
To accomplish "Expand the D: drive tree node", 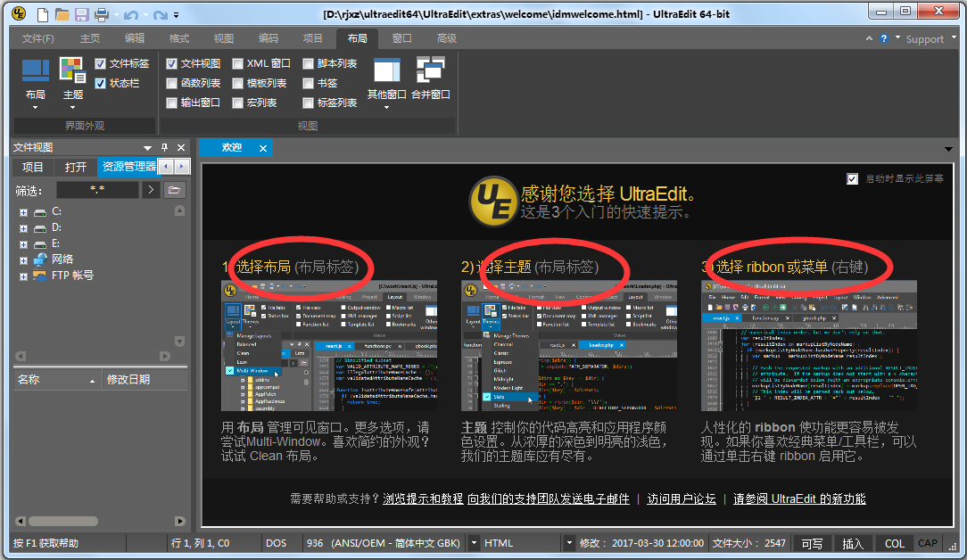I will [x=23, y=228].
